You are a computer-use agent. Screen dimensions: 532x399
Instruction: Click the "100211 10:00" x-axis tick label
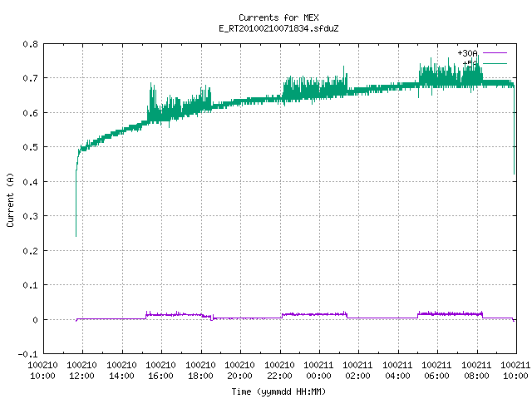[x=515, y=371]
